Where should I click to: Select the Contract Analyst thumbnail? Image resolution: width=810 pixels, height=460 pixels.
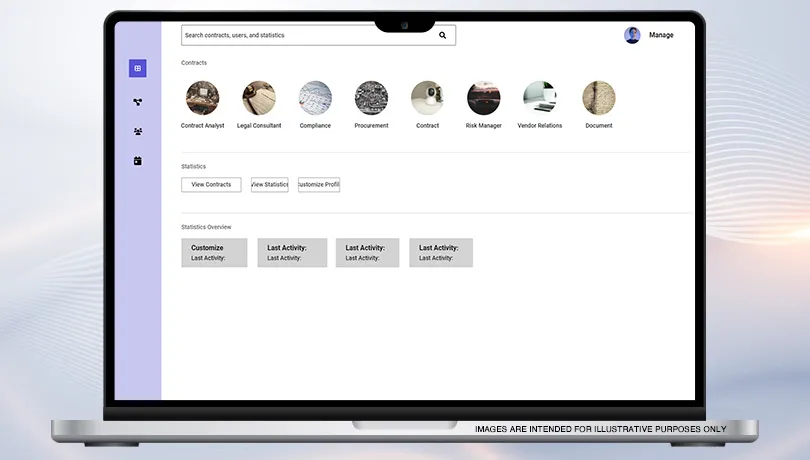(x=202, y=98)
